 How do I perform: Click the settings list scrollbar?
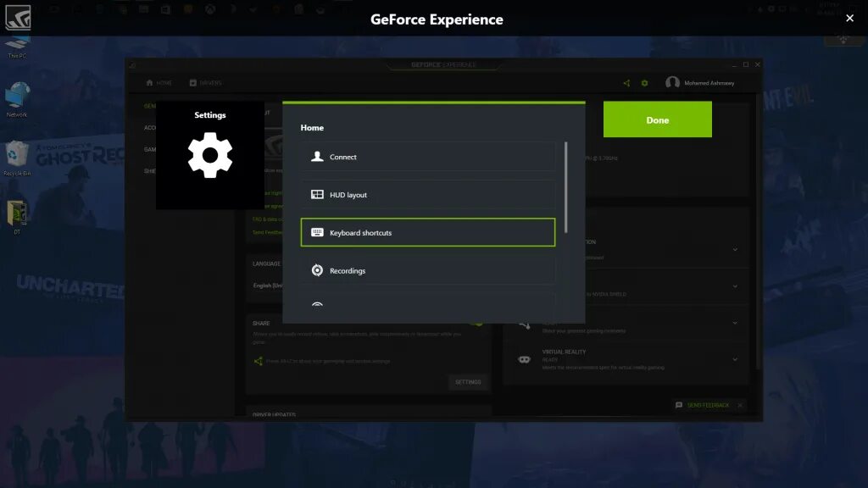(565, 187)
